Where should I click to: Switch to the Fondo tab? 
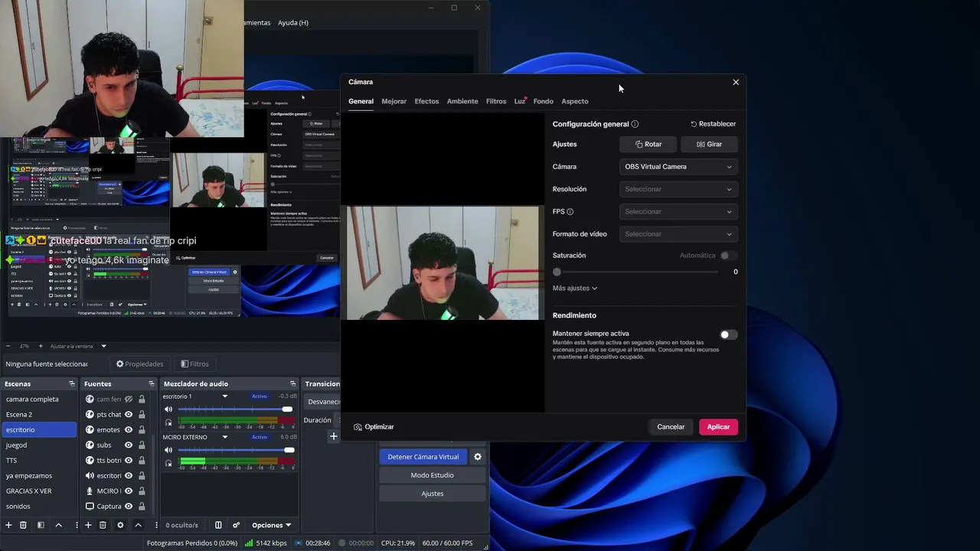click(x=544, y=101)
